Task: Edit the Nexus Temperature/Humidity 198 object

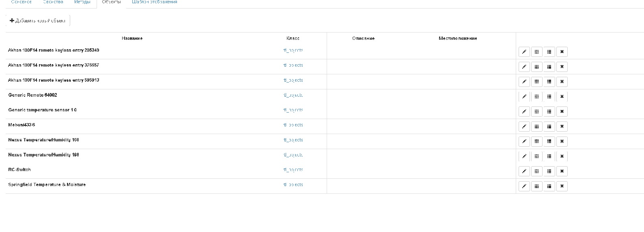Action: tap(524, 156)
